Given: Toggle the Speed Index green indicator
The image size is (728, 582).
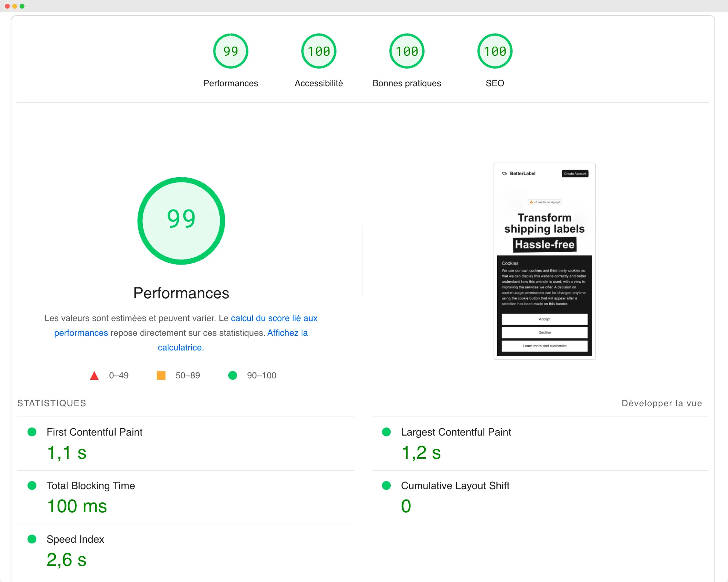Looking at the screenshot, I should pos(32,539).
